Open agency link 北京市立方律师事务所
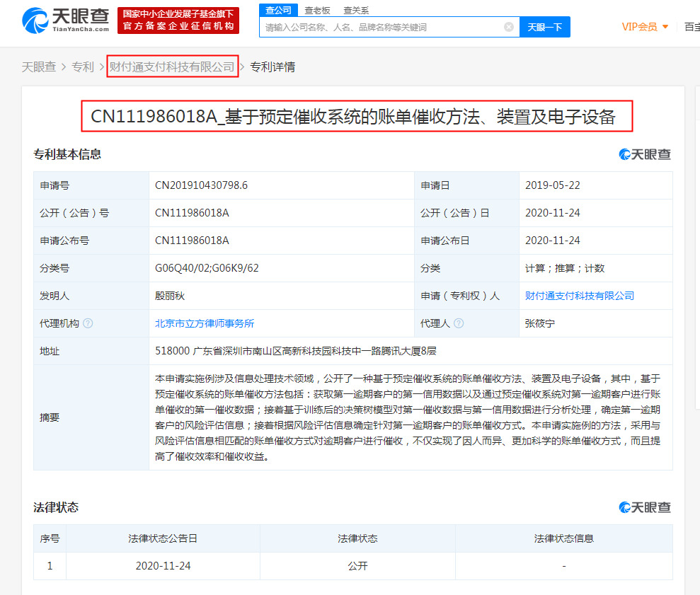 pos(205,323)
